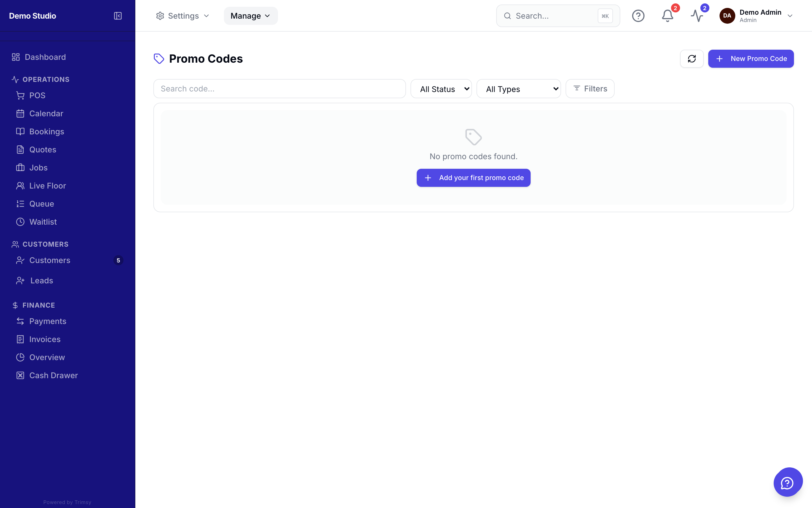Viewport: 812px width, 508px height.
Task: Open notifications bell icon
Action: 667,16
